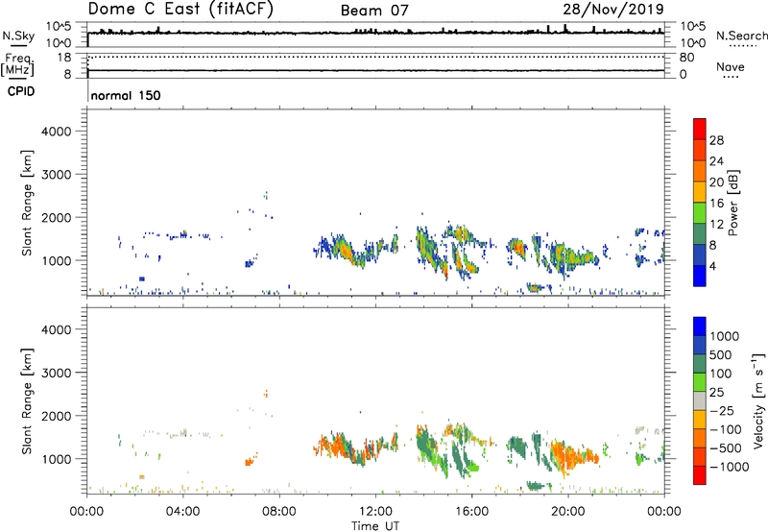Click '4000' on the power panel range axis
The width and height of the screenshot is (768, 532).
point(56,132)
